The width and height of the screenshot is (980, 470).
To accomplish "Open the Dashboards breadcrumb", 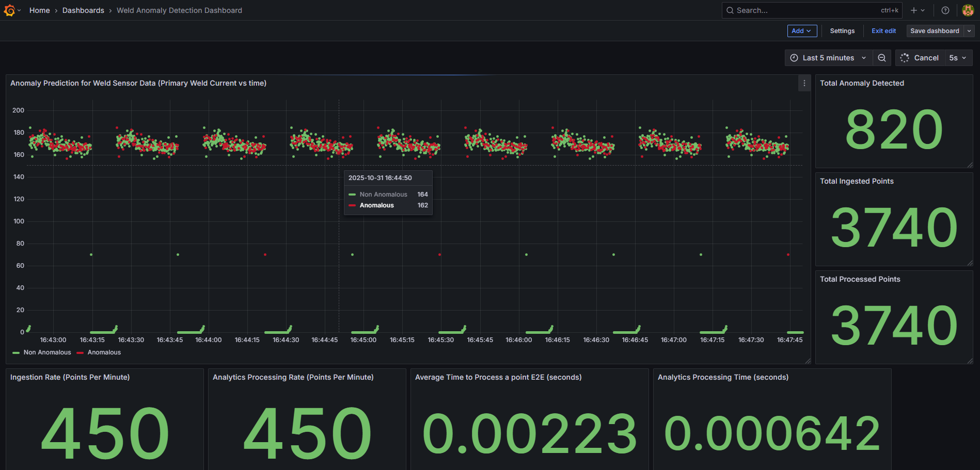I will [83, 10].
